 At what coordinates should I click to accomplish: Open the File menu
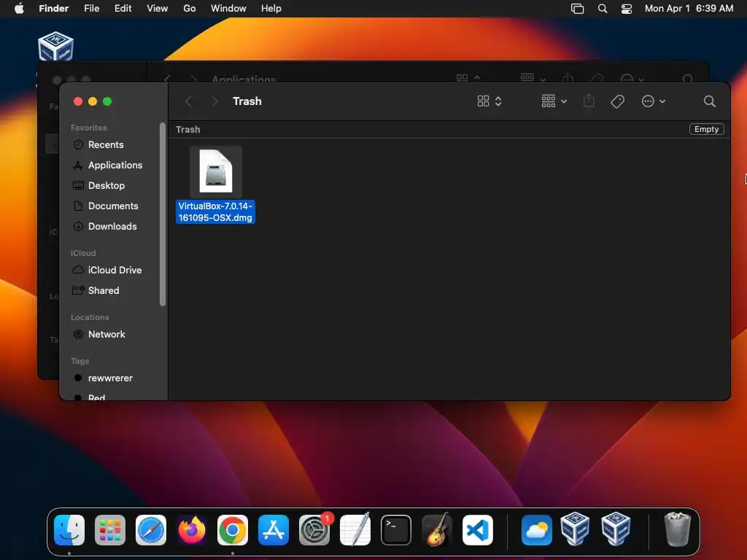coord(91,9)
